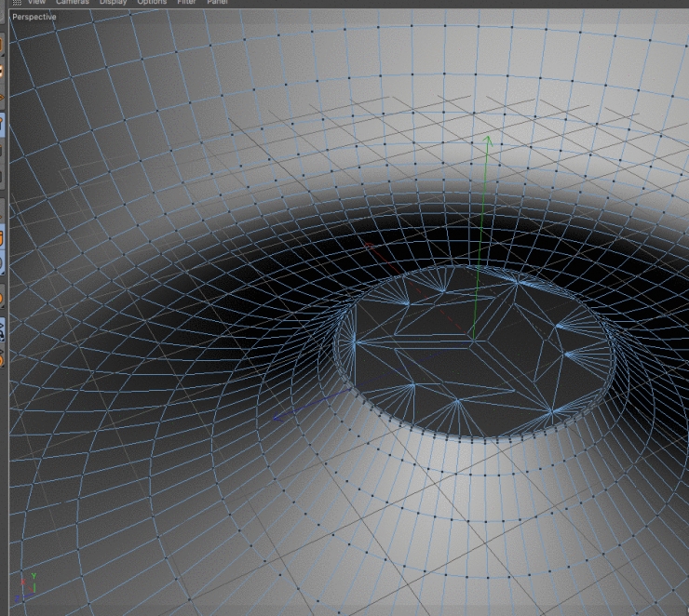Open the View menu
This screenshot has width=689, height=616.
36,3
